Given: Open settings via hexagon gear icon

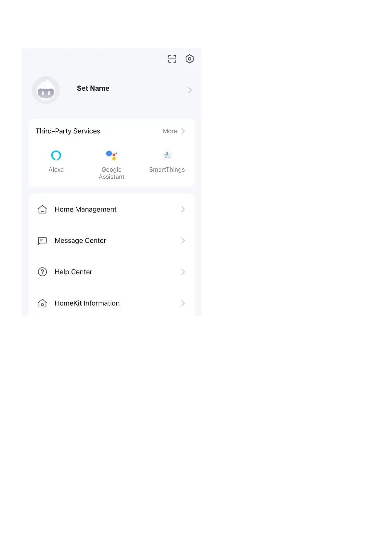Looking at the screenshot, I should tap(190, 59).
